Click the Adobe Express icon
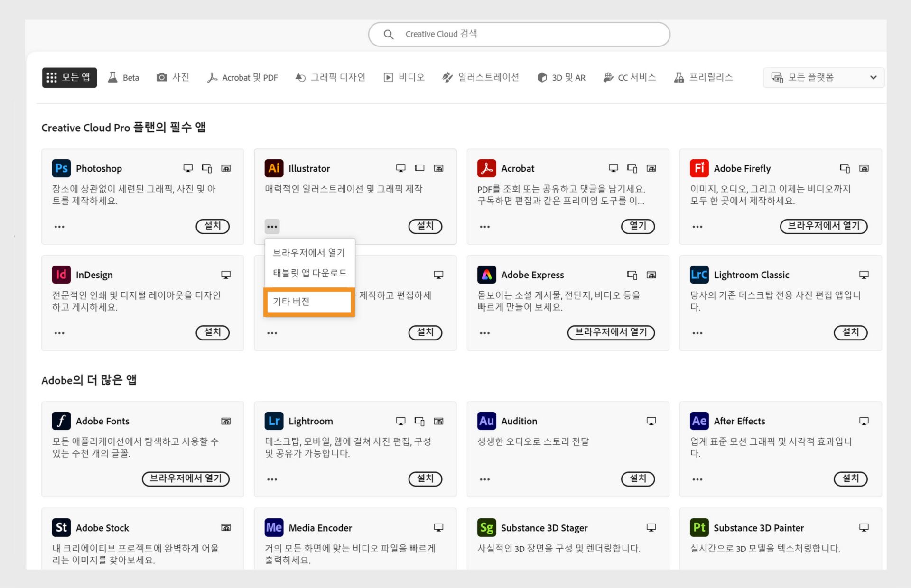911x588 pixels. (x=486, y=275)
